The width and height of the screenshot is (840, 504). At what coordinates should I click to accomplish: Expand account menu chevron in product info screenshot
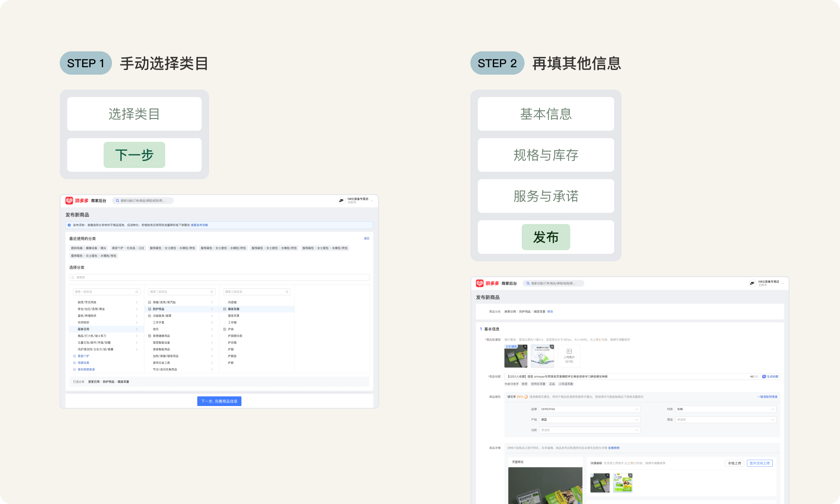(x=783, y=283)
